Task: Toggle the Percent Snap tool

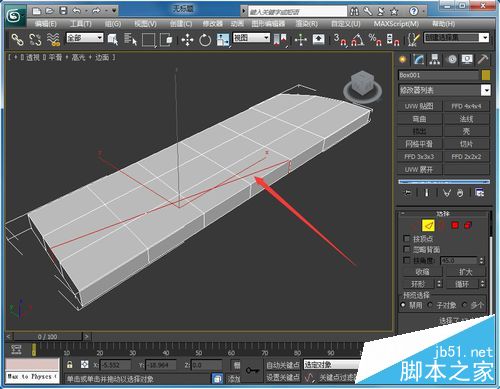Action: pos(375,40)
